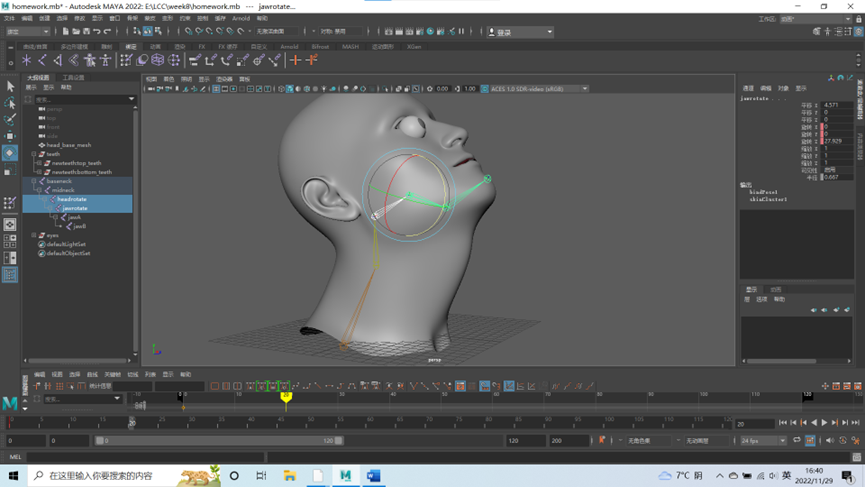The image size is (865, 487).
Task: Click the Undo arrow icon
Action: click(x=97, y=31)
